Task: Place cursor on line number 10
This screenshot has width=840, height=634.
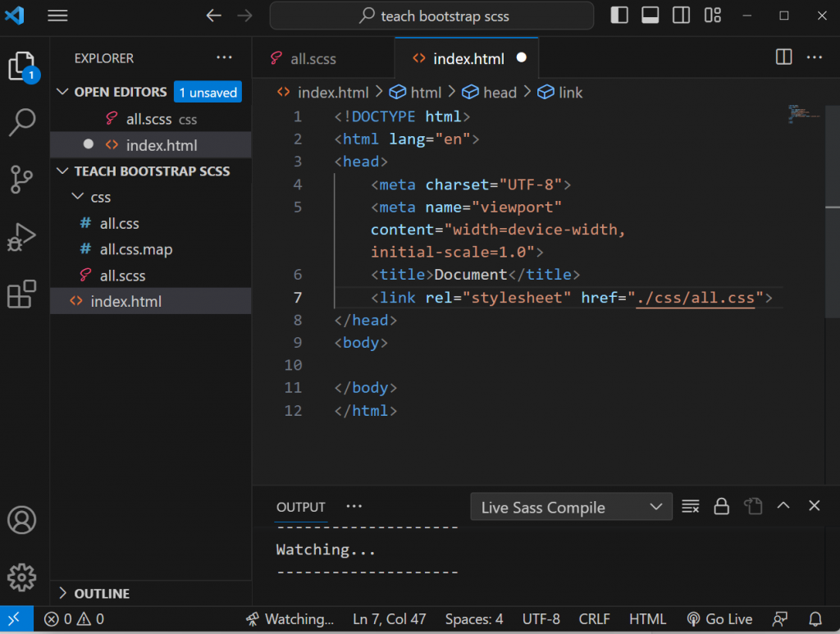Action: [x=293, y=365]
